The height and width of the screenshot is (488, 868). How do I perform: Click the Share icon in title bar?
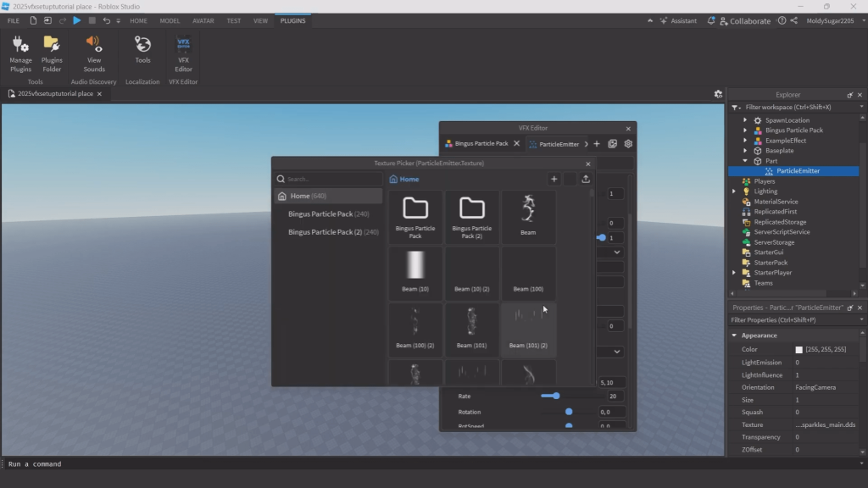(x=793, y=20)
